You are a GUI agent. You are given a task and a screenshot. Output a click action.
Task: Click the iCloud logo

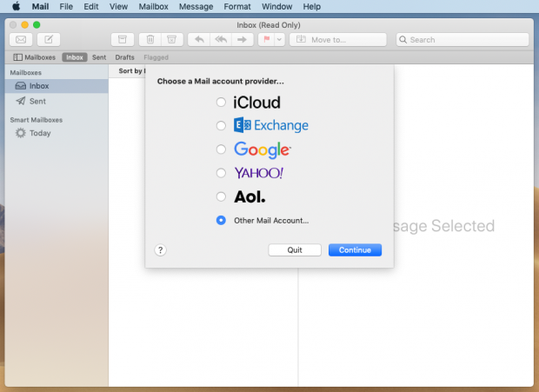[x=256, y=103]
